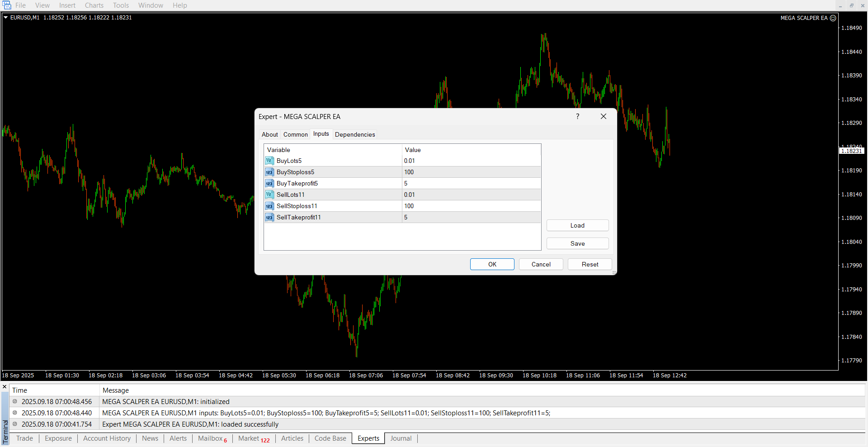Click the SellLots11 variable icon
The image size is (868, 447).
tap(269, 195)
